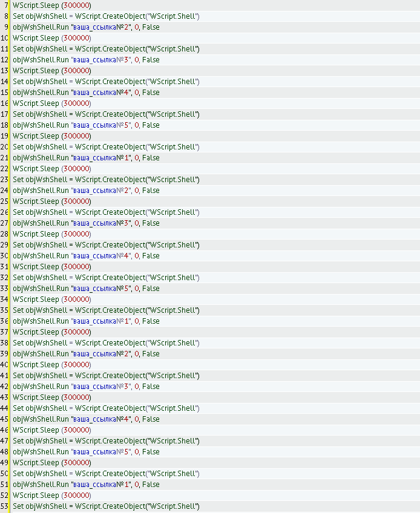420x513 pixels.
Task: Click the 300000 value on line 40
Action: coord(76,364)
